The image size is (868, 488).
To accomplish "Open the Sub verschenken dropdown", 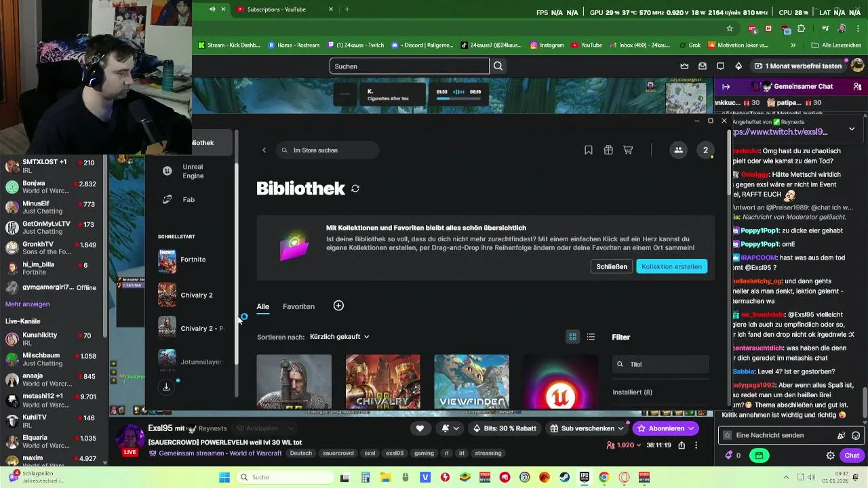I will point(587,428).
